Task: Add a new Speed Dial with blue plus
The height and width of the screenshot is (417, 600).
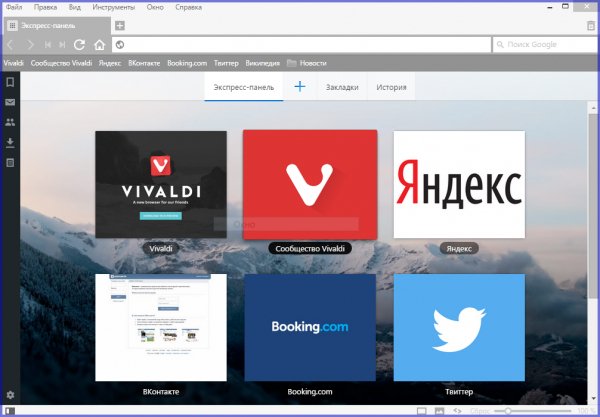Action: 300,87
